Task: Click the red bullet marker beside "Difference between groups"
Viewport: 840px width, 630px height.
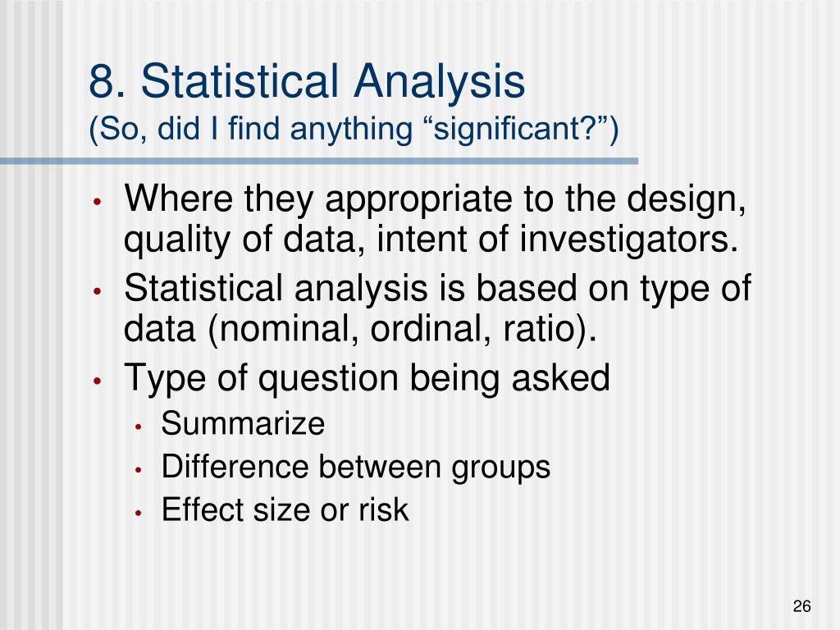Action: click(x=138, y=470)
